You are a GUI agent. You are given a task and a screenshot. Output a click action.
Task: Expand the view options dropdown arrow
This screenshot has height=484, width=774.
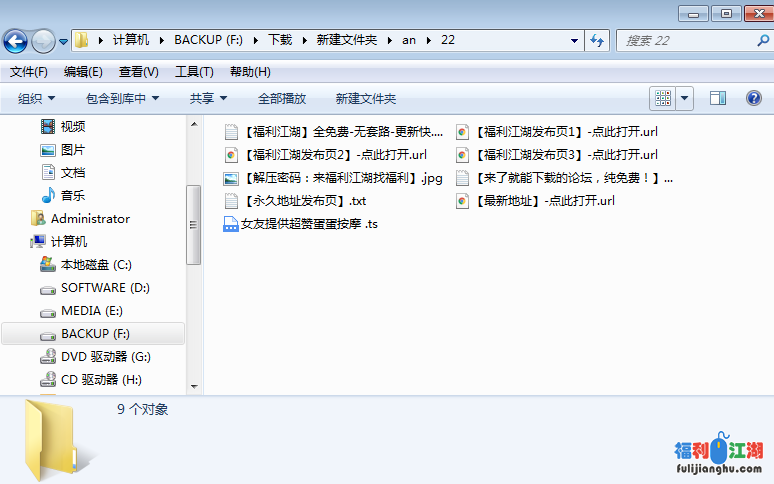[x=685, y=98]
